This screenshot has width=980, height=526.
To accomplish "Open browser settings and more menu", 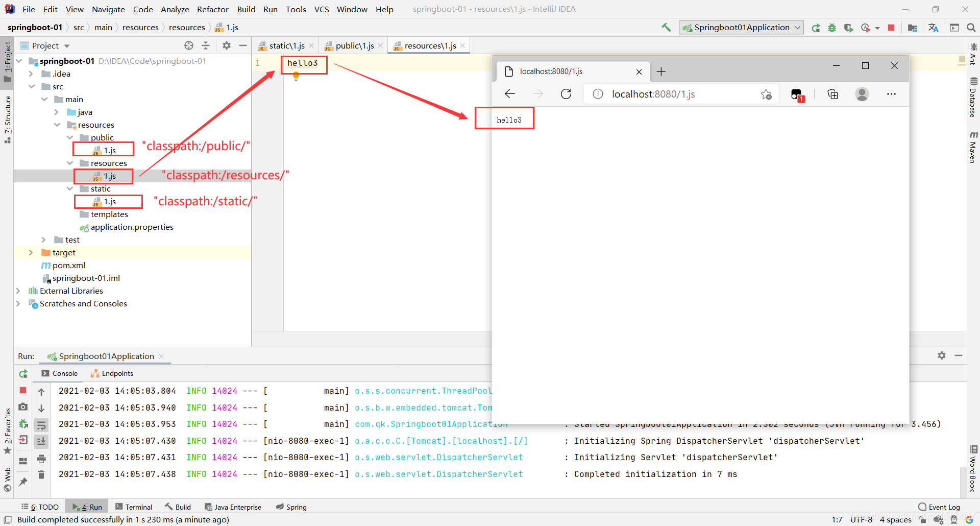I will point(891,94).
